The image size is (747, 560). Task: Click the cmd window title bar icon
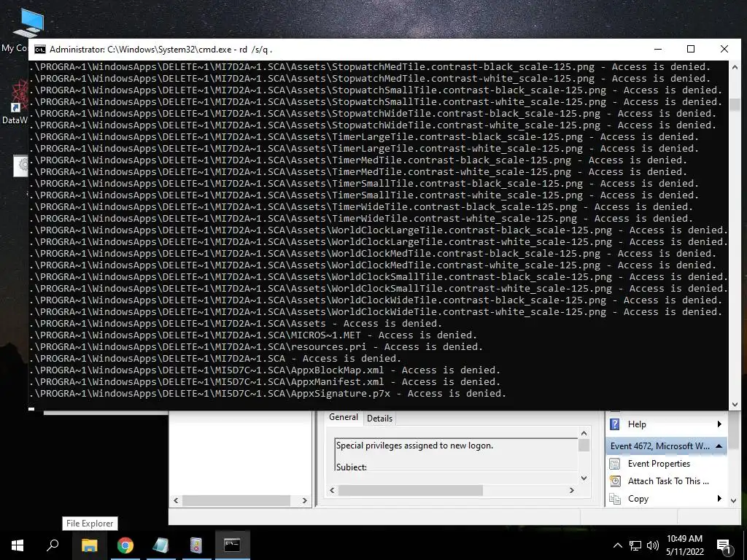point(40,50)
